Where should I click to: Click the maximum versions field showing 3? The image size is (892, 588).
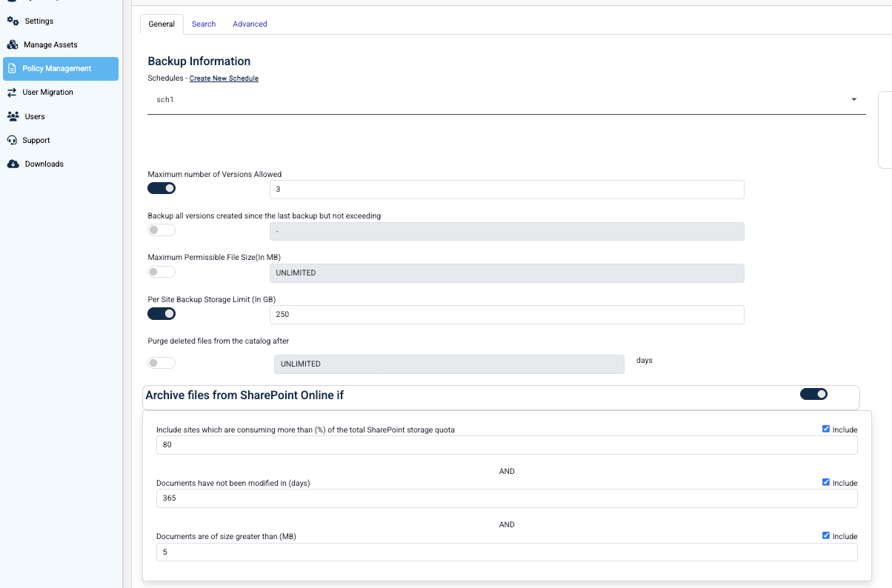point(507,190)
